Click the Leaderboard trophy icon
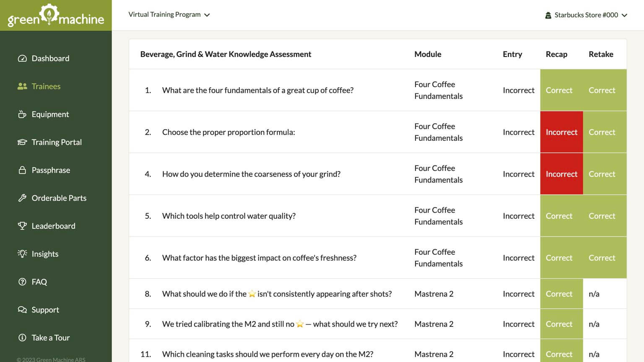The width and height of the screenshot is (644, 362). tap(22, 226)
